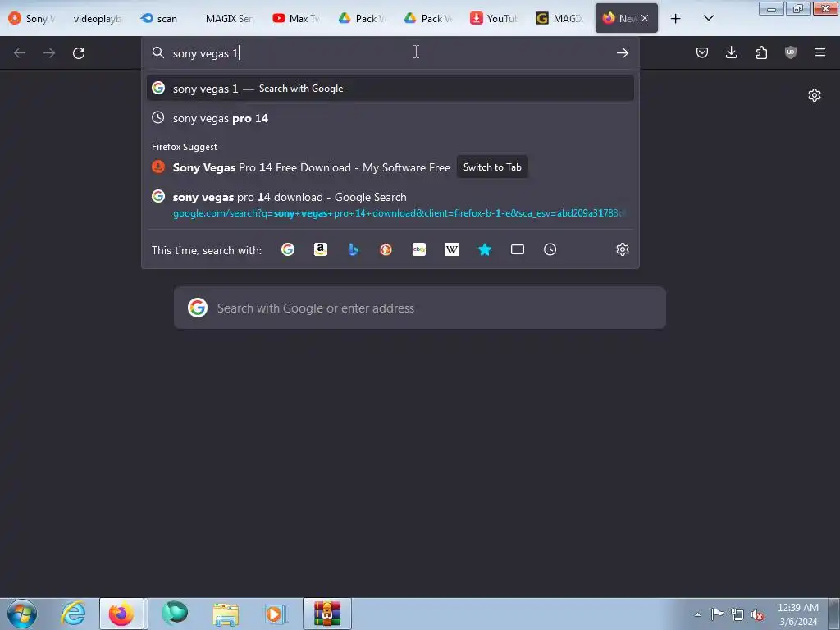This screenshot has width=840, height=630.
Task: Search this time with eBay
Action: (419, 249)
